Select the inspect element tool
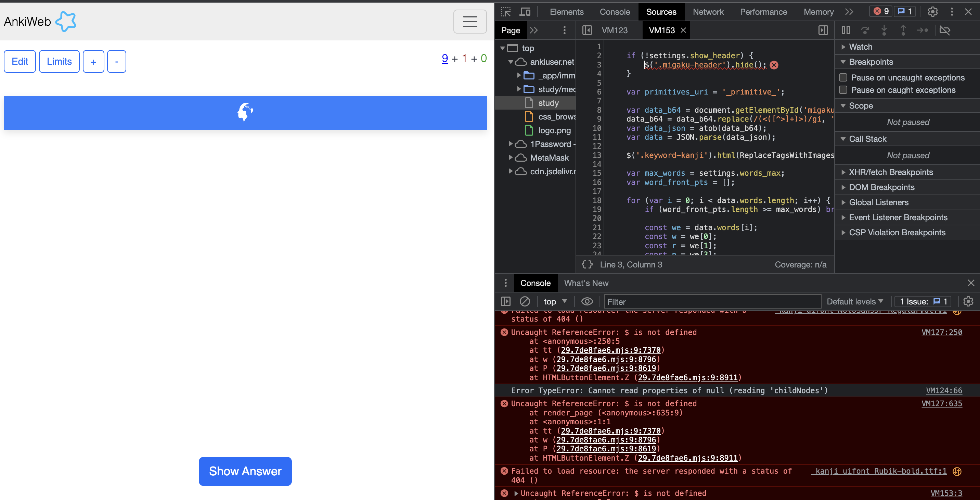This screenshot has height=500, width=980. [x=506, y=11]
